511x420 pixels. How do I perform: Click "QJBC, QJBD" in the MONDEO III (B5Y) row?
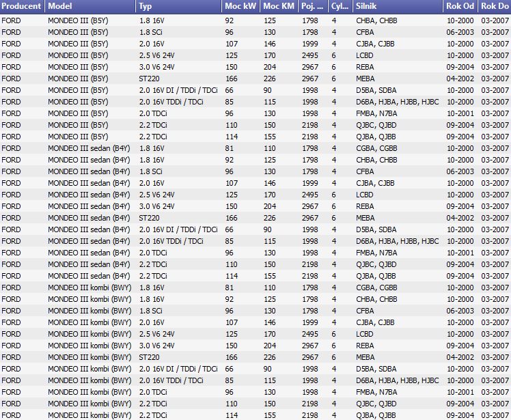(x=376, y=125)
